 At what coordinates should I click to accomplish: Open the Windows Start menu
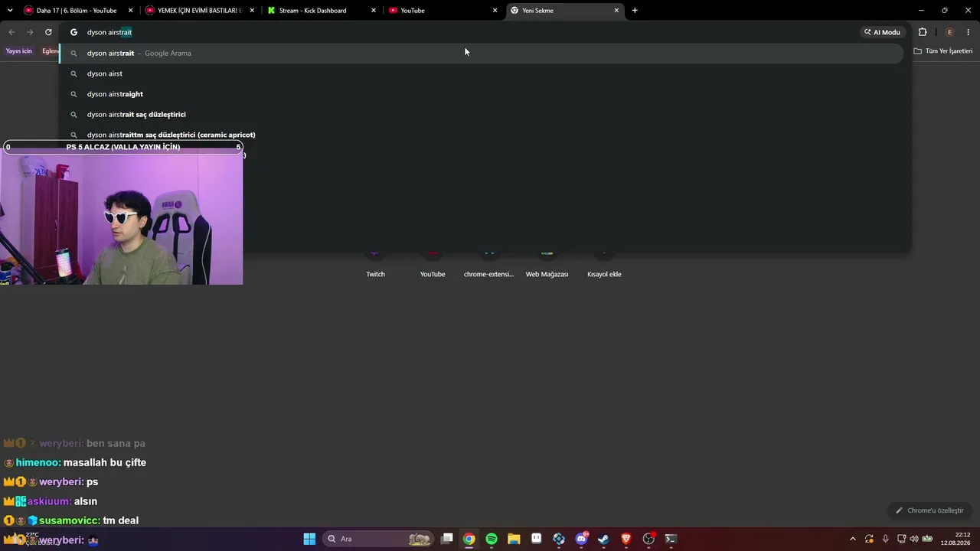309,539
